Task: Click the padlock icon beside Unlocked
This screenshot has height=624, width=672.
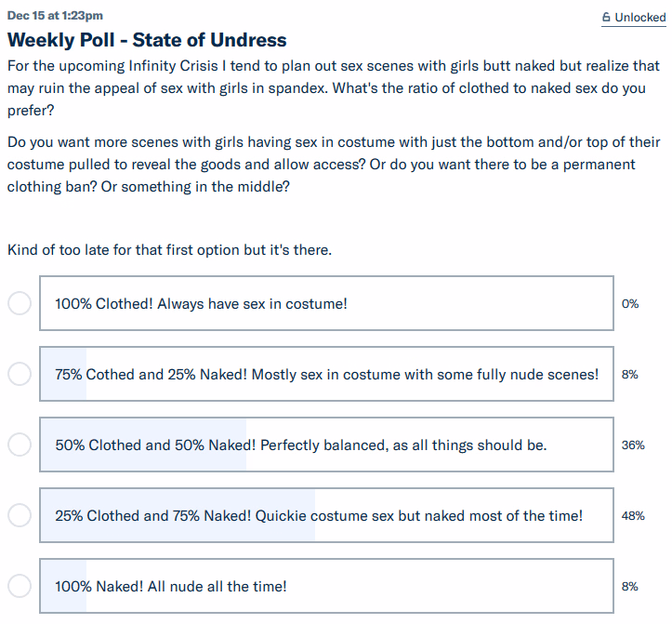Action: pos(607,17)
